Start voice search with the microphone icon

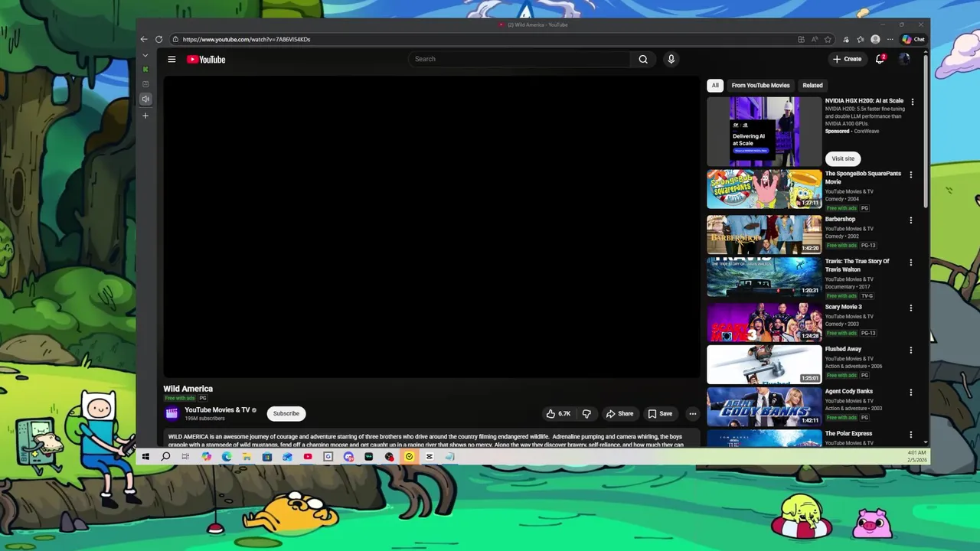pos(671,59)
